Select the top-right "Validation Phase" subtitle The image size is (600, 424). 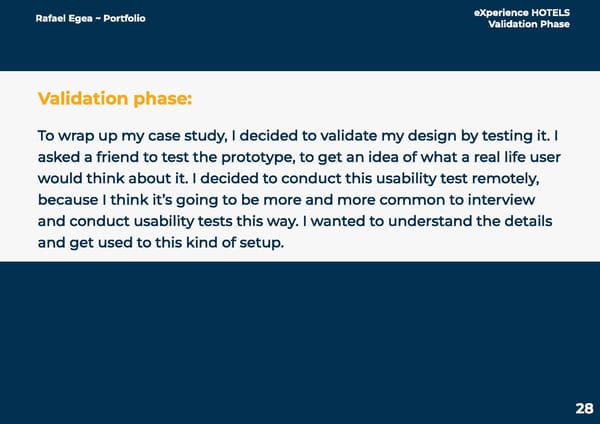coord(528,24)
